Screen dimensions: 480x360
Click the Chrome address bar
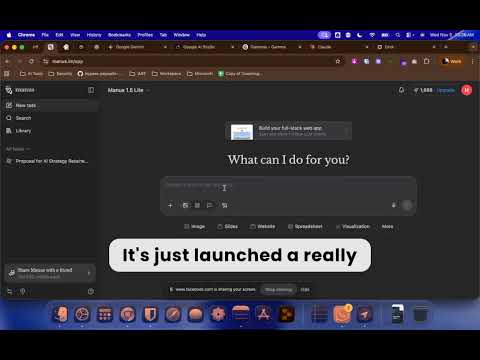tap(192, 61)
